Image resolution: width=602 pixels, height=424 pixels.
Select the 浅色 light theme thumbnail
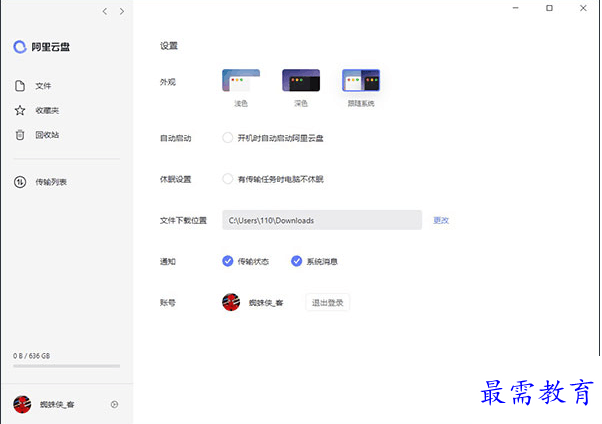click(241, 80)
